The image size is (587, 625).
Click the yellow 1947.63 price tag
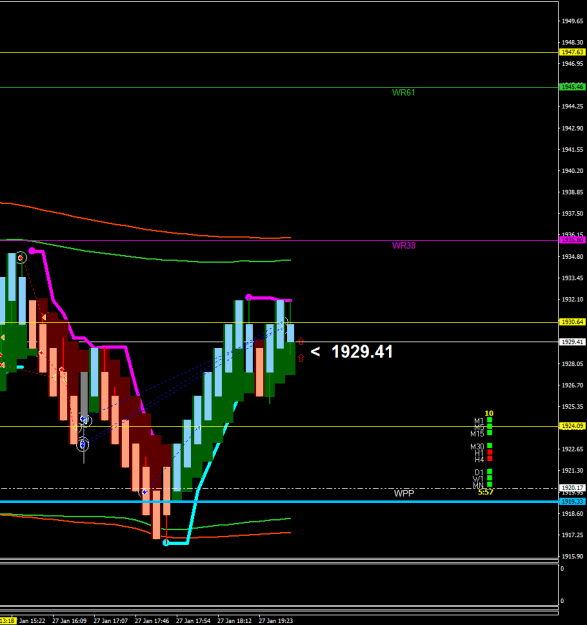tap(572, 52)
